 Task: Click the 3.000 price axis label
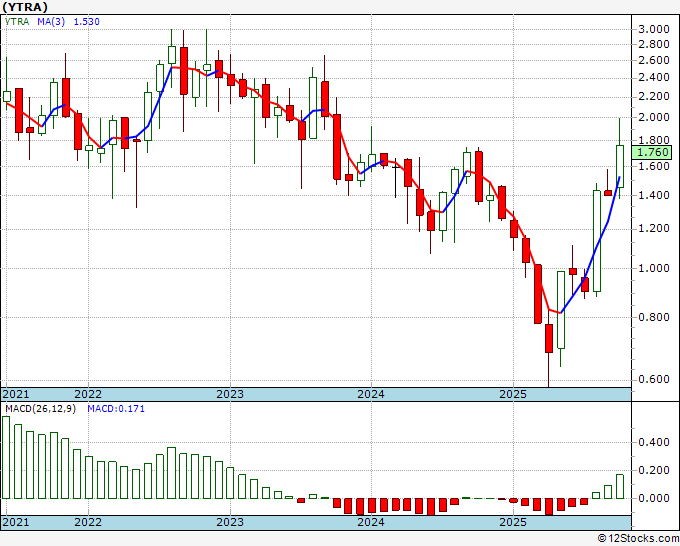[x=654, y=29]
